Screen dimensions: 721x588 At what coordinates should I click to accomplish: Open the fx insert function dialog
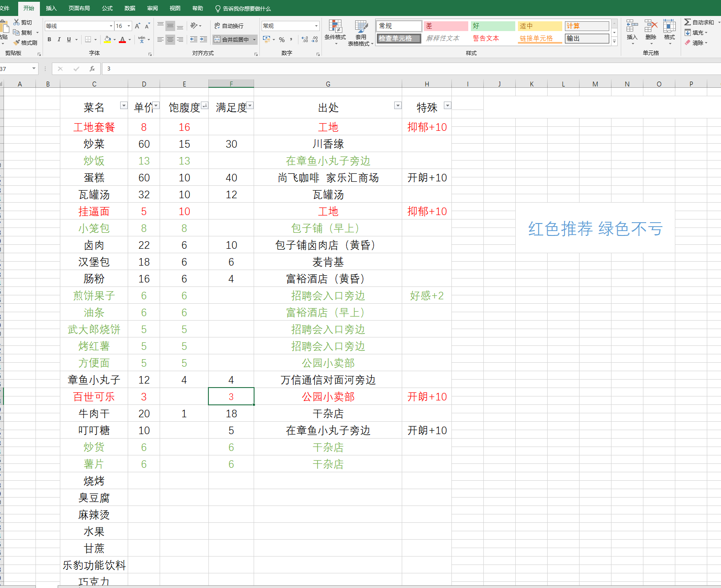pos(92,69)
